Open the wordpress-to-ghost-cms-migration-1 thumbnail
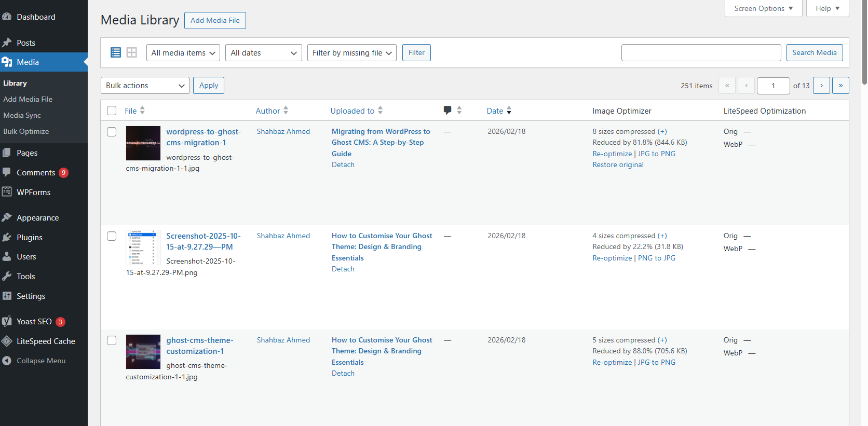 (143, 143)
